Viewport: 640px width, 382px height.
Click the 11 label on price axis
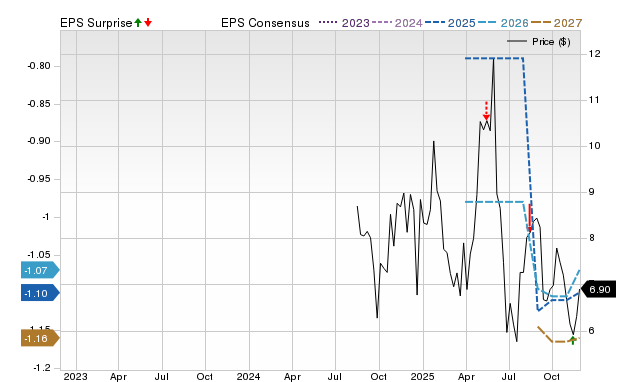point(594,100)
